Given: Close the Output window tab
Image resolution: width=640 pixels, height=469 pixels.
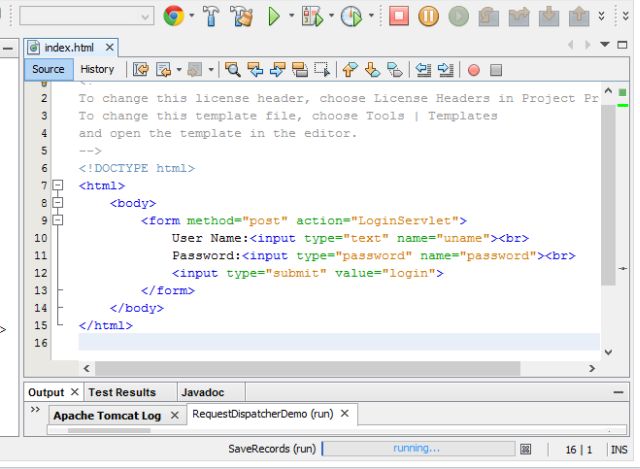Looking at the screenshot, I should (x=75, y=392).
